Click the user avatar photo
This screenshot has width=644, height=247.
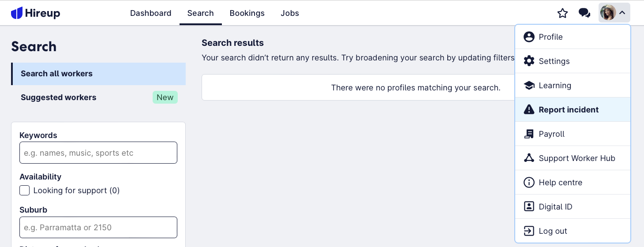[x=608, y=12]
